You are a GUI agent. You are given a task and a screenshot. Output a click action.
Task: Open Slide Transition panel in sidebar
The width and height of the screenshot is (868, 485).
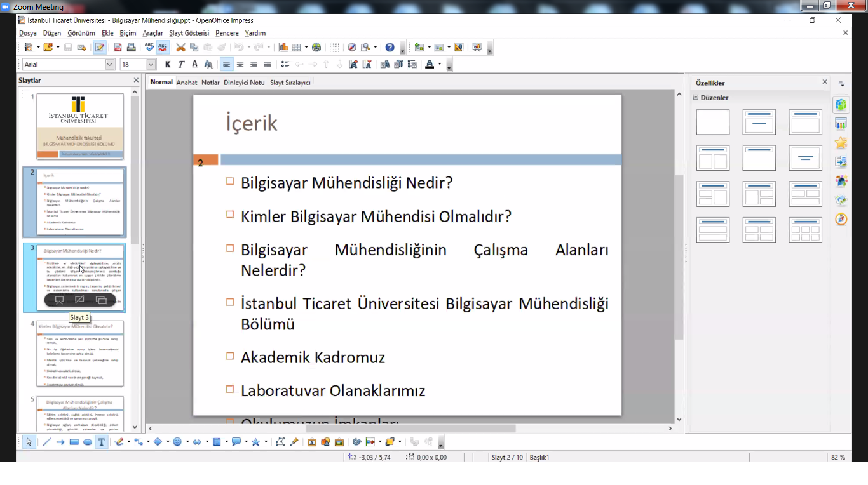coord(841,162)
